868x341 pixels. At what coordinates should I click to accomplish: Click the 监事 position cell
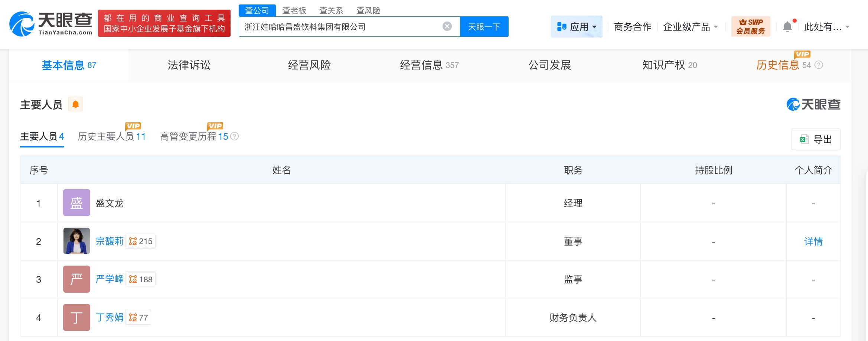pyautogui.click(x=573, y=279)
